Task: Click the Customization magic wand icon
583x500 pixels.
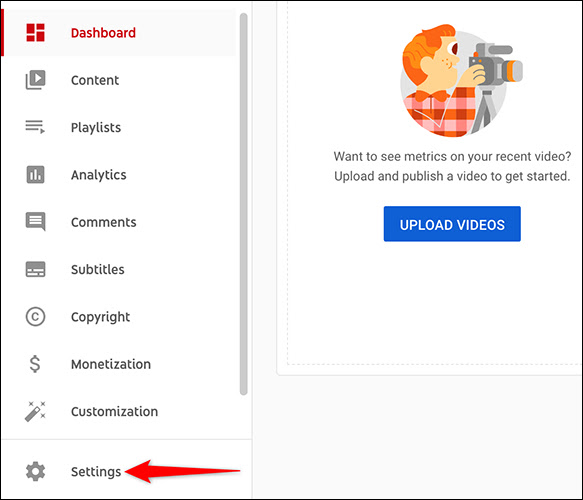Action: tap(35, 411)
